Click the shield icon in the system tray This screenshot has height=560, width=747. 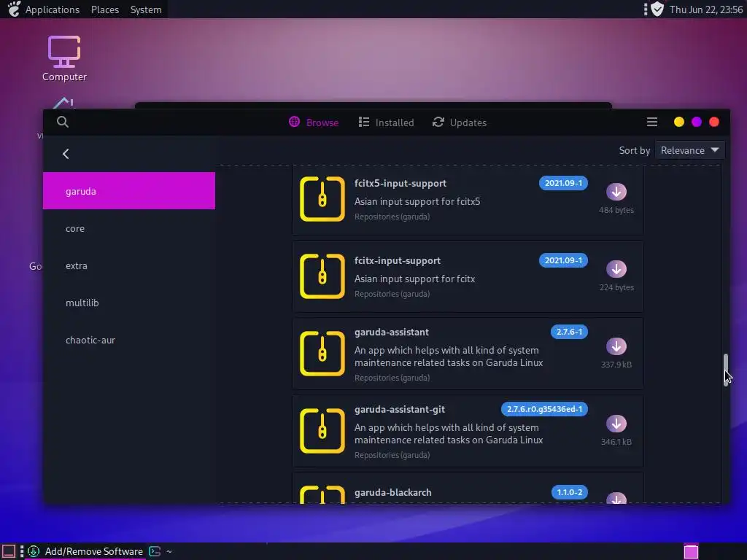657,9
